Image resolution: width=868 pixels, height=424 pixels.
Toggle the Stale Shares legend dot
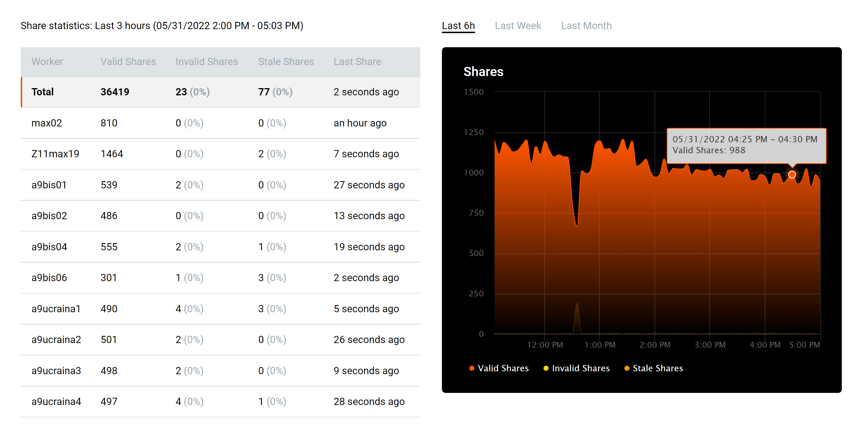click(627, 368)
